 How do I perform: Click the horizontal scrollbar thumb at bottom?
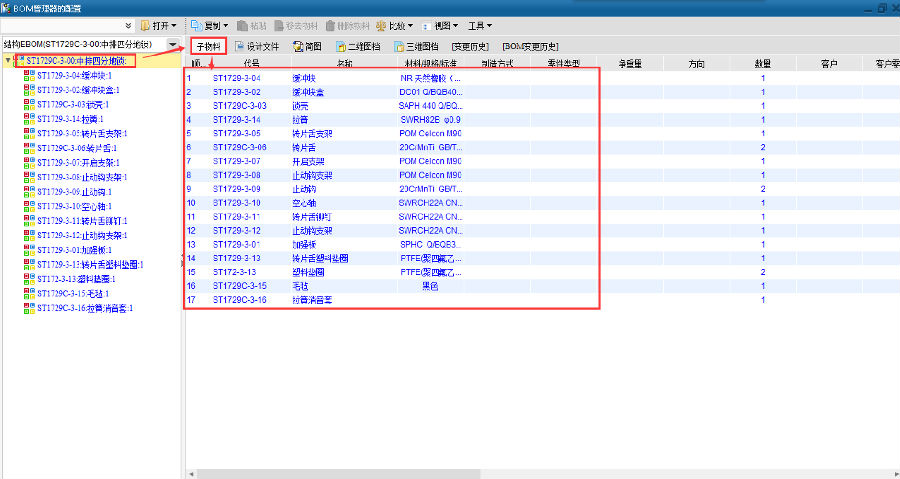pos(338,474)
